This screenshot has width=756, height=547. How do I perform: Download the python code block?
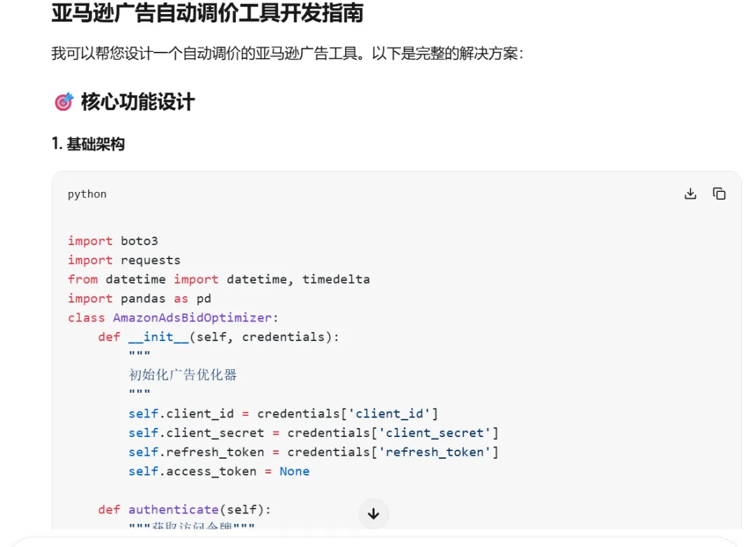(x=690, y=194)
